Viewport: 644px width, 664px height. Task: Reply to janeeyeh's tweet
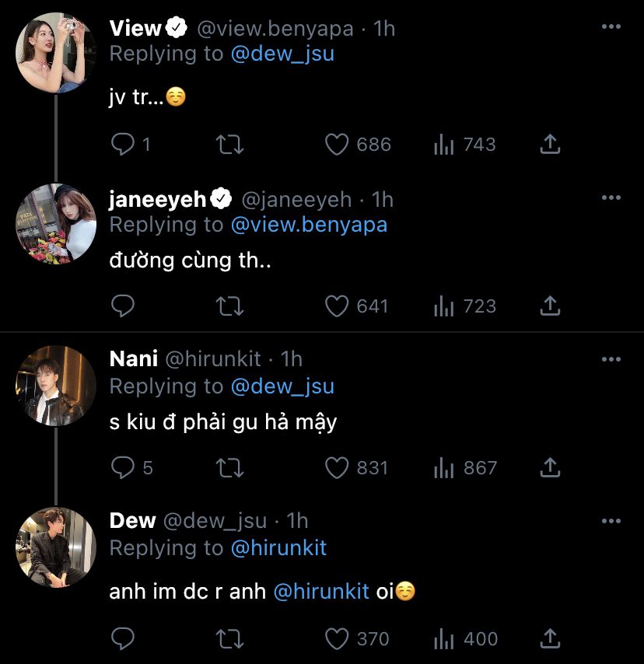[124, 306]
